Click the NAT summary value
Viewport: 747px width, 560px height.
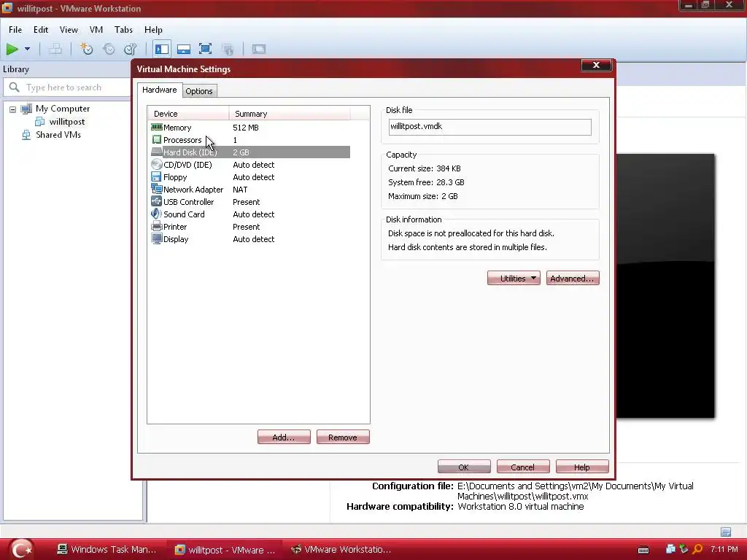(x=240, y=190)
